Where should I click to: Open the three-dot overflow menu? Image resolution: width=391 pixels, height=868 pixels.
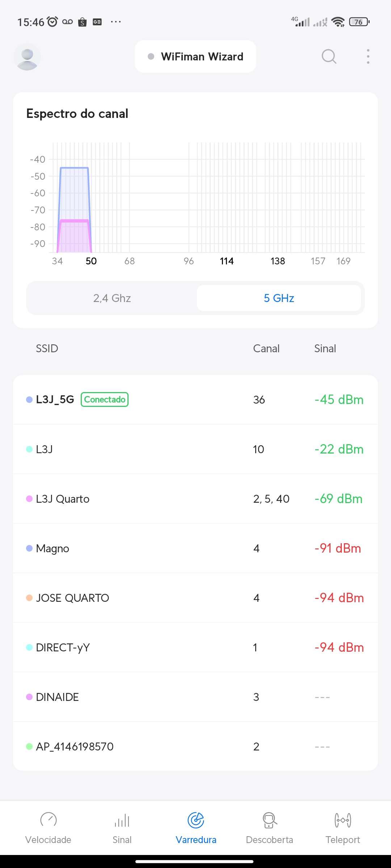(368, 56)
